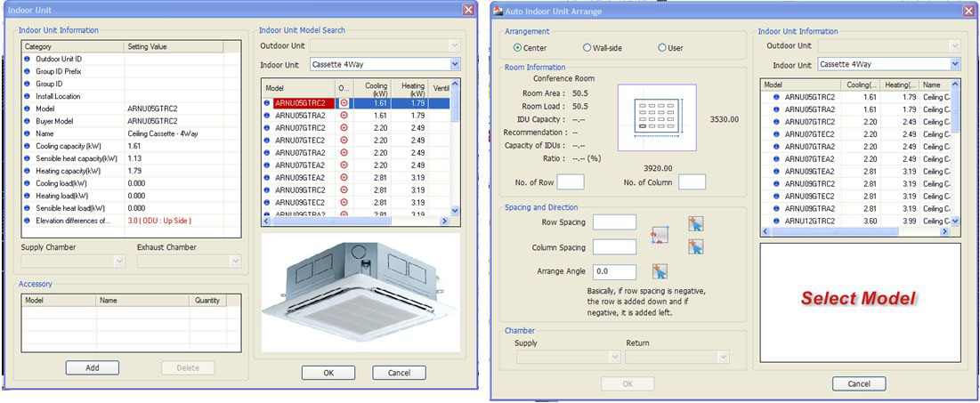Image resolution: width=980 pixels, height=403 pixels.
Task: Click the dx/dy spacing diagram icon
Action: pyautogui.click(x=660, y=235)
